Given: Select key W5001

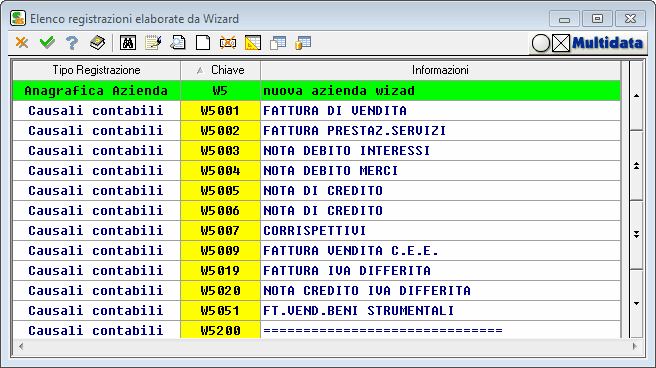Looking at the screenshot, I should 220,111.
